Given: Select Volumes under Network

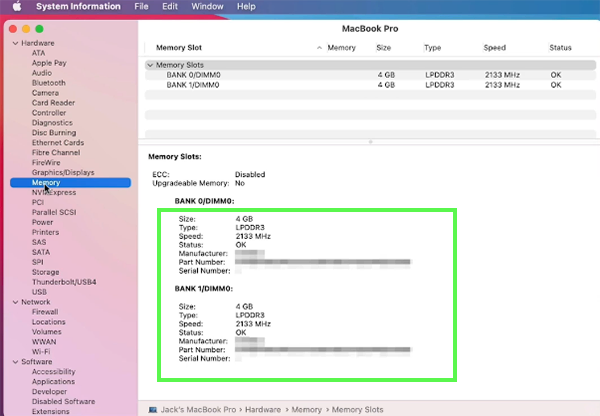Looking at the screenshot, I should (46, 332).
